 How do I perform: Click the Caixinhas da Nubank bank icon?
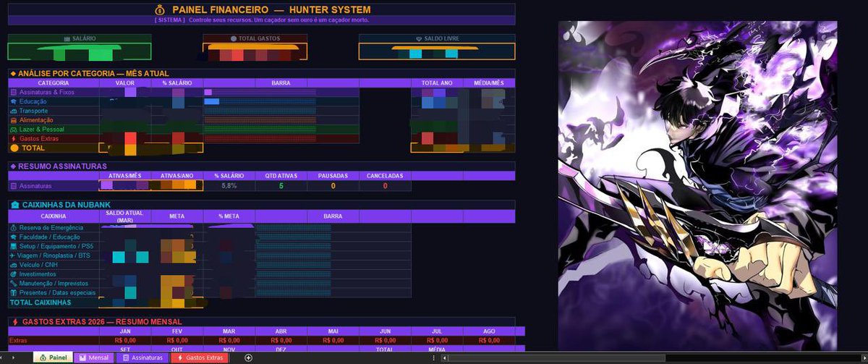coord(14,205)
